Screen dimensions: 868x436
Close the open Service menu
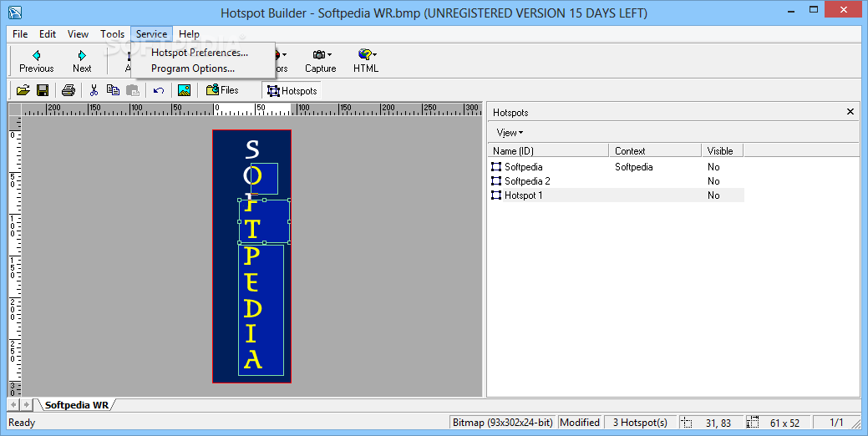152,33
